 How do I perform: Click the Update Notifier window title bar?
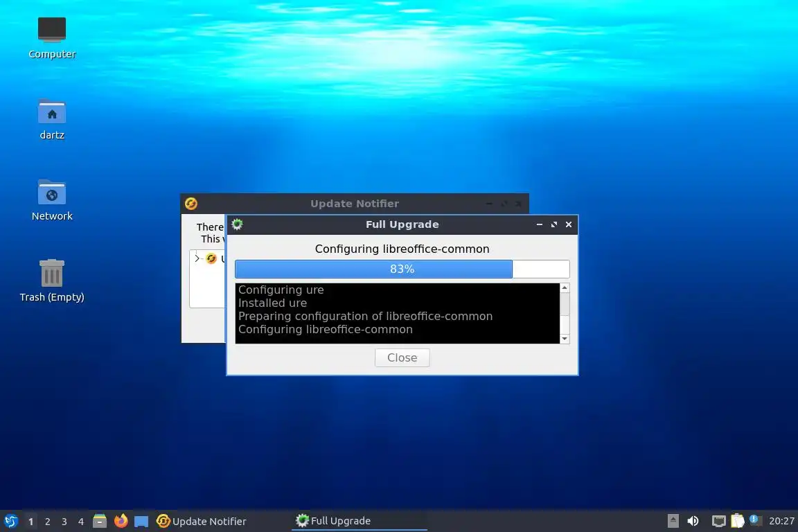[355, 203]
